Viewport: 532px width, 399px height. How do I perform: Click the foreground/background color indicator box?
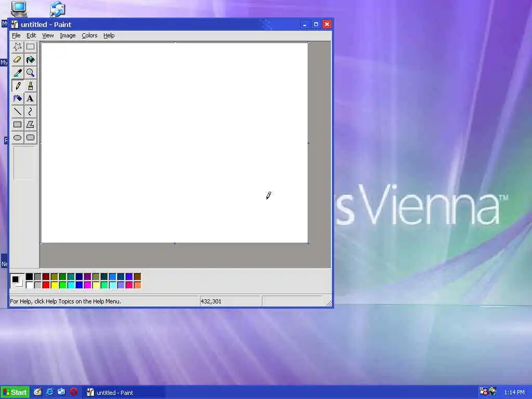point(17,281)
